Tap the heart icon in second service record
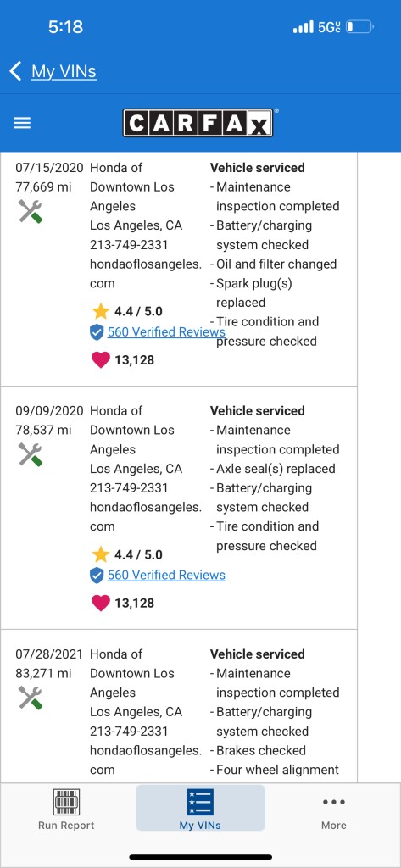Viewport: 401px width, 868px height. [x=100, y=603]
